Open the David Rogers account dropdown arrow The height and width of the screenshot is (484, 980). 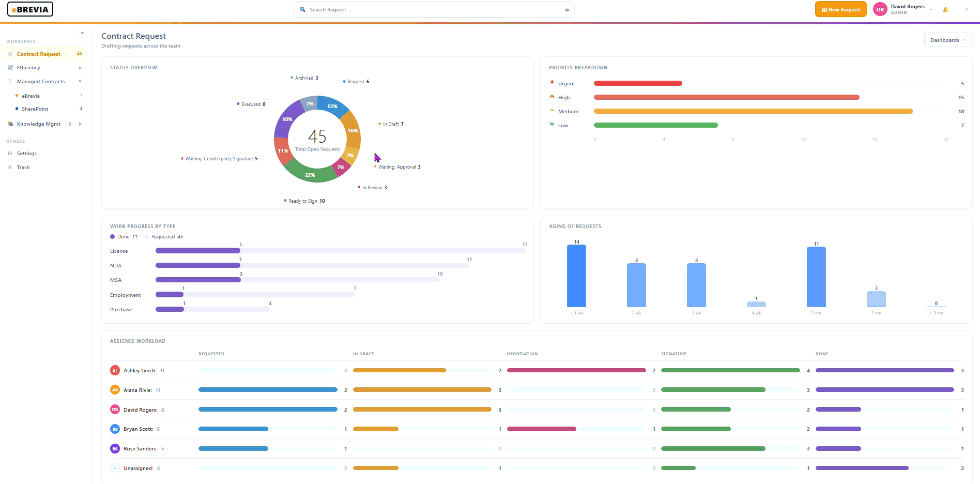click(x=930, y=9)
